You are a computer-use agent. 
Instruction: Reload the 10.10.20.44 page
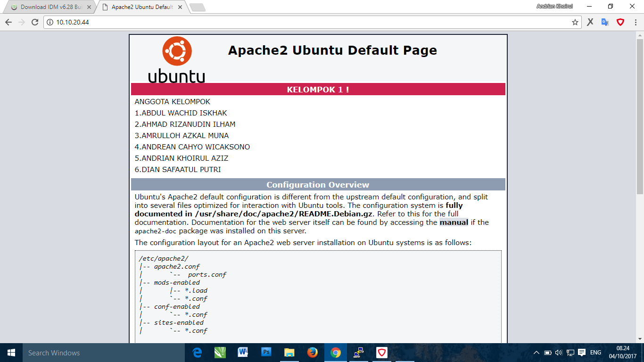click(x=35, y=22)
